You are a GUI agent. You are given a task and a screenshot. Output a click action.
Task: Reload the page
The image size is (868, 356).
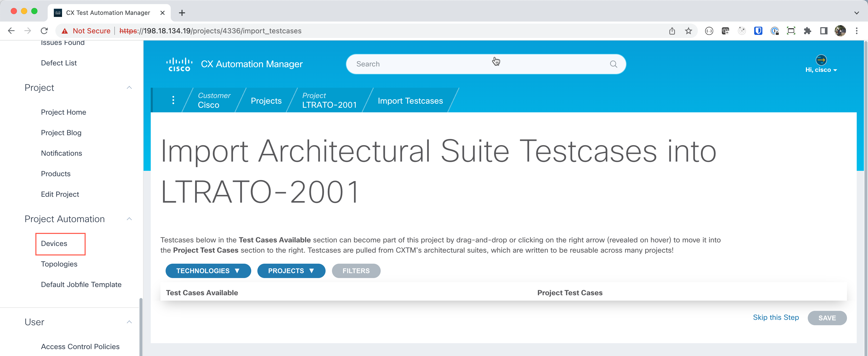[44, 31]
